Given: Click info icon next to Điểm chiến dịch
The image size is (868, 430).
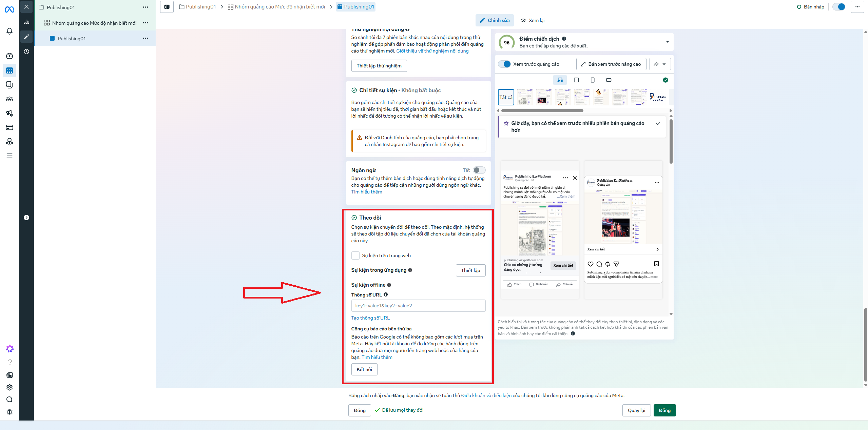Looking at the screenshot, I should click(564, 39).
